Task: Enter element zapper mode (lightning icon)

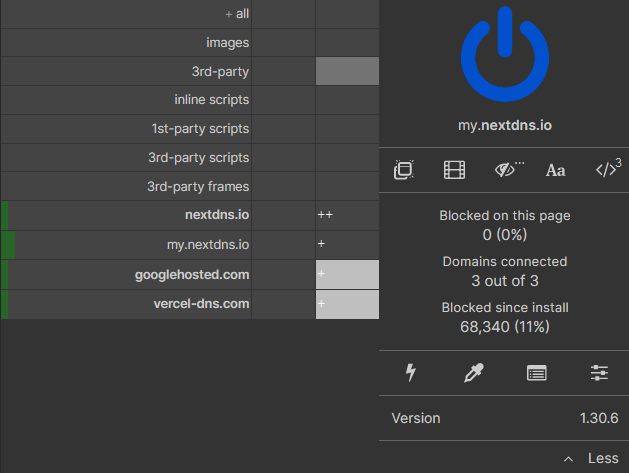Action: coord(410,373)
